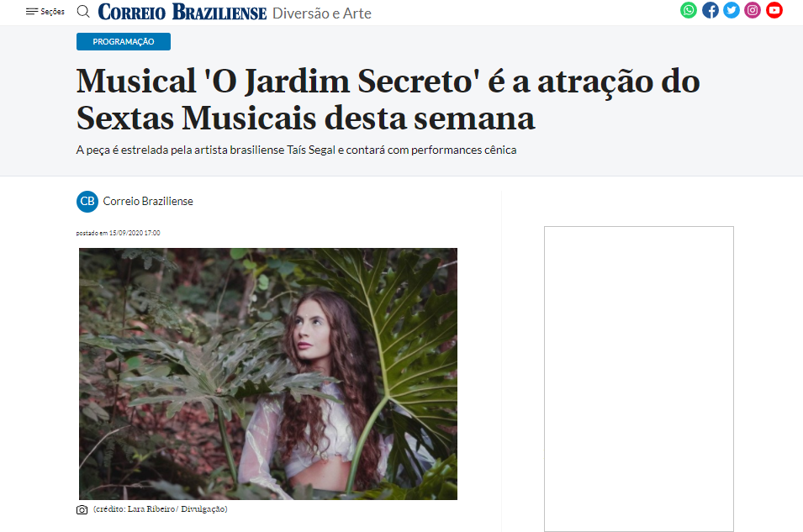Screen dimensions: 803x532
Task: Click the article headline 'O Jardim Secreto'
Action: [388, 99]
